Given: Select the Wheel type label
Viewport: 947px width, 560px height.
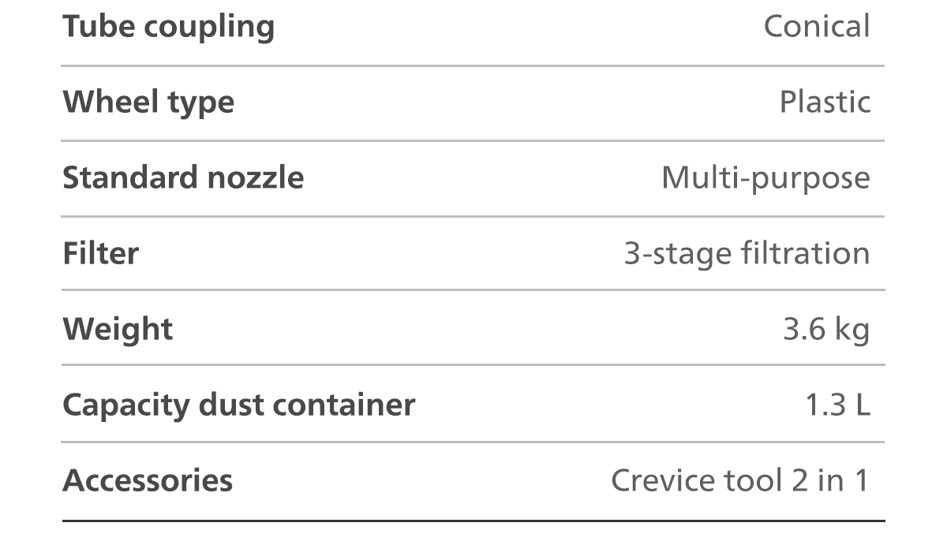Looking at the screenshot, I should point(148,103).
